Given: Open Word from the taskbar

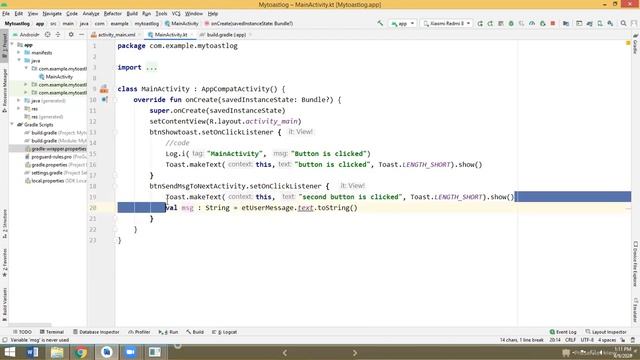Looking at the screenshot, I should coord(33,352).
